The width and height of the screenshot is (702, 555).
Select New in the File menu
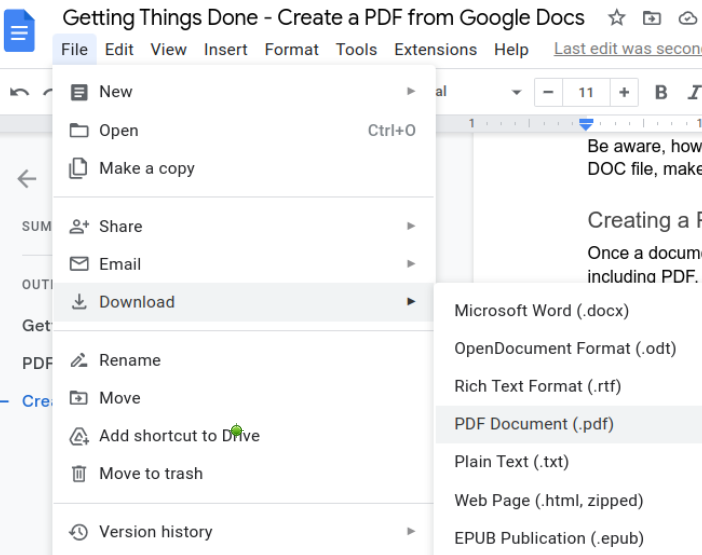click(244, 92)
